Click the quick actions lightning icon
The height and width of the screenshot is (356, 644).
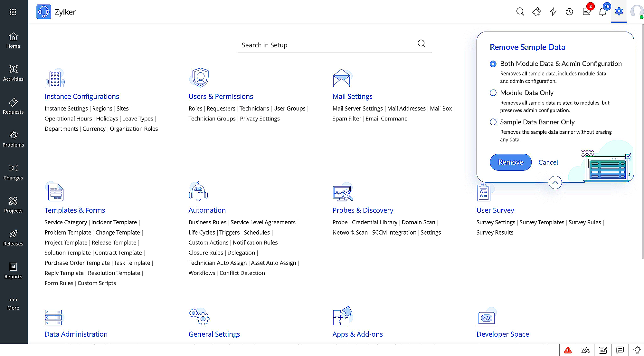click(553, 12)
